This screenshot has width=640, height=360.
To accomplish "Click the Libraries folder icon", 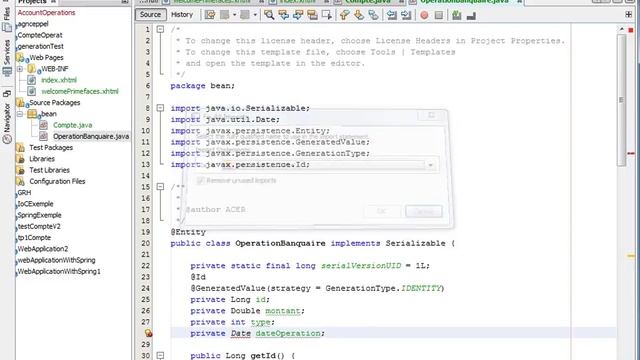I will tap(20, 159).
